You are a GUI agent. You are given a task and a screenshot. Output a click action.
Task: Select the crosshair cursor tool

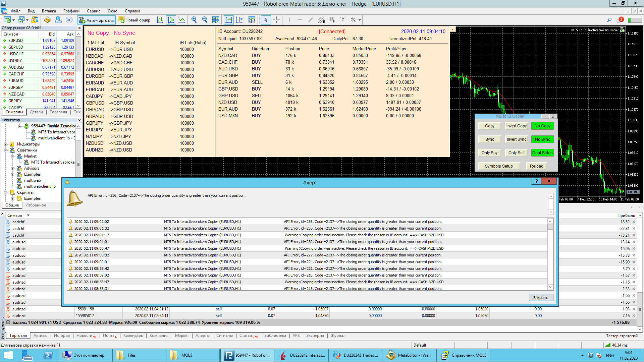(x=276, y=20)
